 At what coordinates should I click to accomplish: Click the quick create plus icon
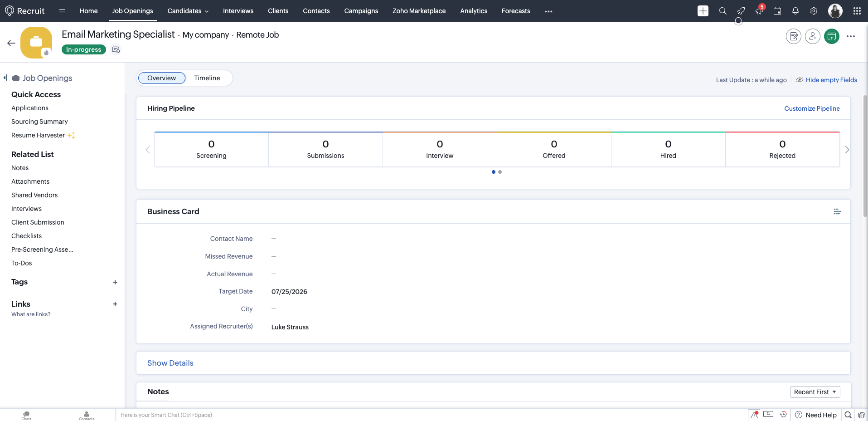click(703, 11)
